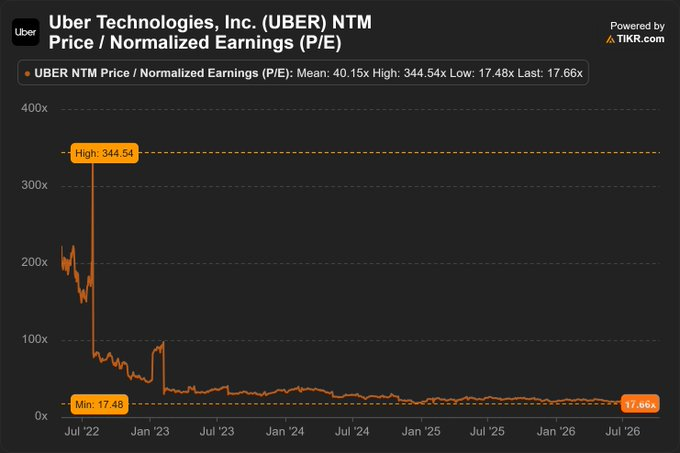Click the chart title 'Uber Technologies, Inc. (UBER) NTM'
Image resolution: width=680 pixels, height=453 pixels.
click(x=210, y=23)
